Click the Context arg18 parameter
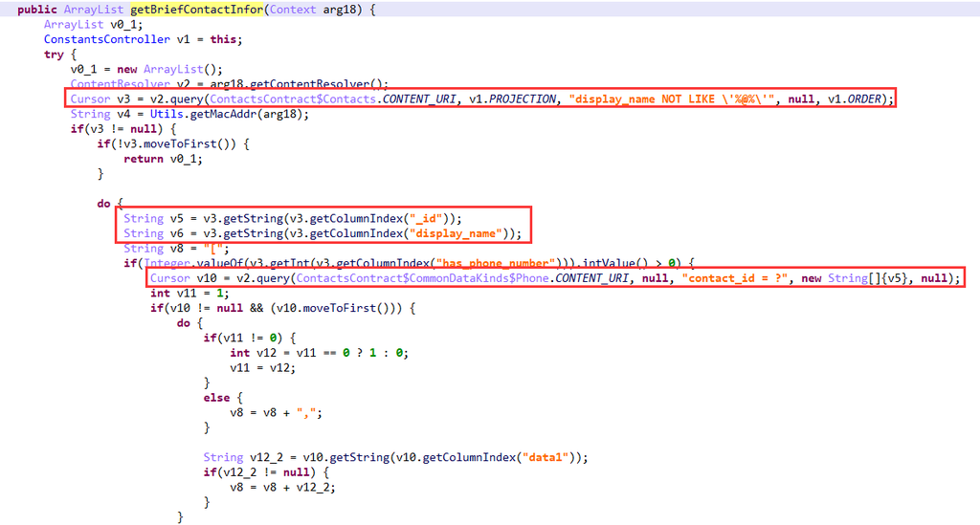This screenshot has height=525, width=980. pos(328,9)
